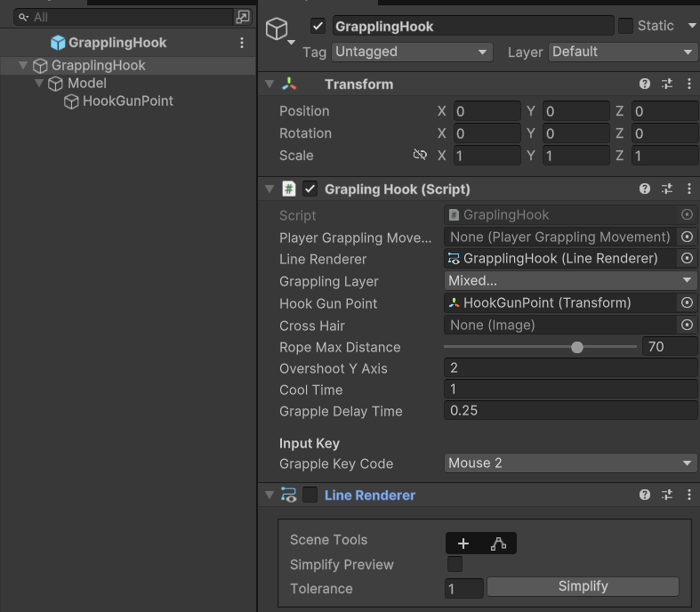700x612 pixels.
Task: Click the GrapplingHook prefab header title
Action: tap(117, 43)
